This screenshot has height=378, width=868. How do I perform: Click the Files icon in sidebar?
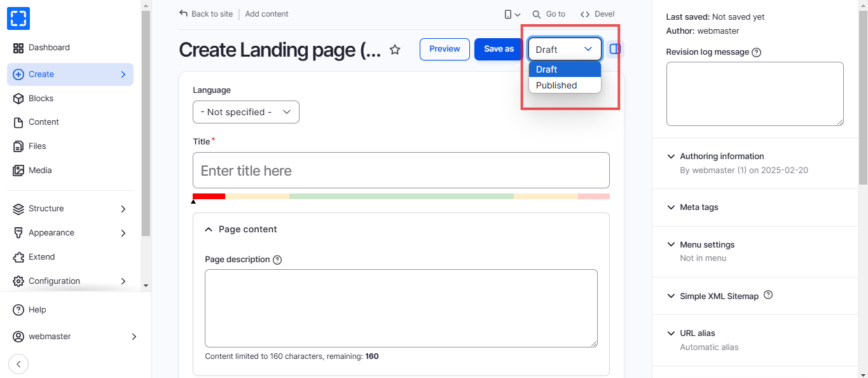point(18,146)
